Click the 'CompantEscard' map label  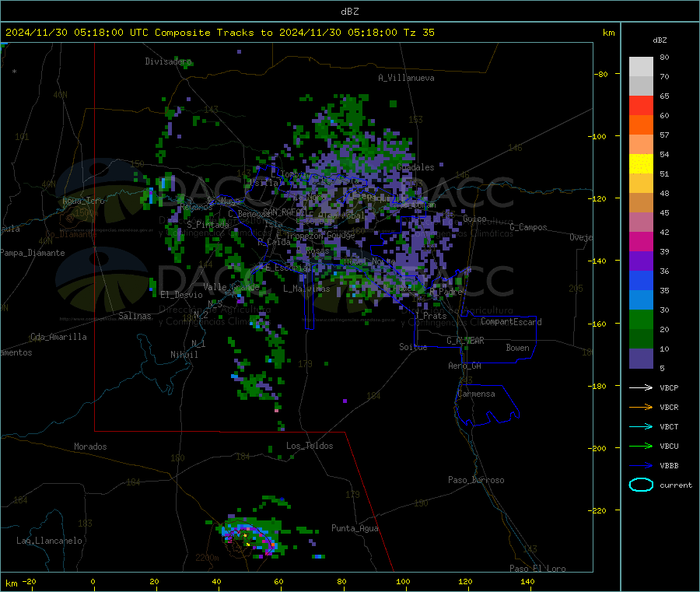(511, 322)
